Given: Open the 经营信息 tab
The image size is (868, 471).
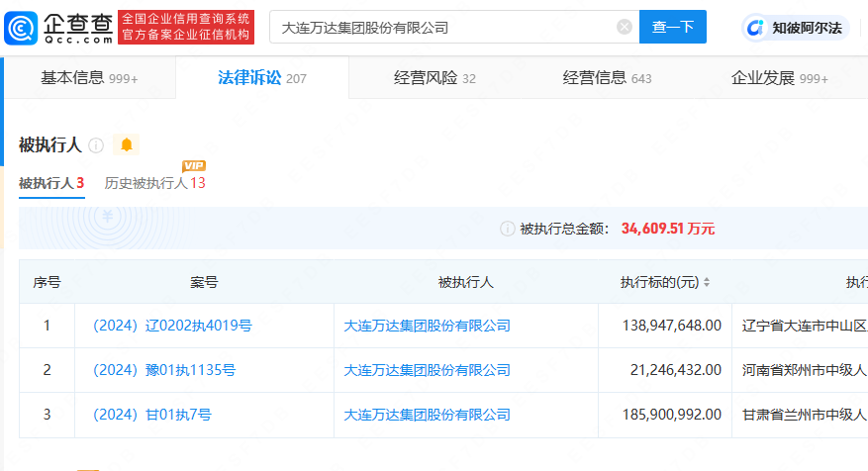Looking at the screenshot, I should click(607, 78).
